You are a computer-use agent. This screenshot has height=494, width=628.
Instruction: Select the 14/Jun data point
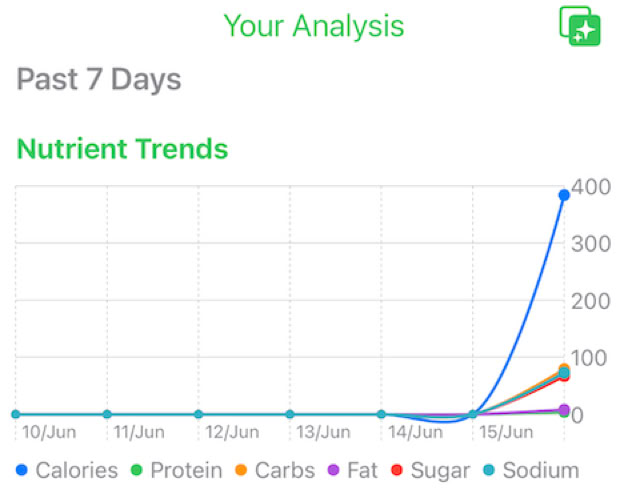381,414
